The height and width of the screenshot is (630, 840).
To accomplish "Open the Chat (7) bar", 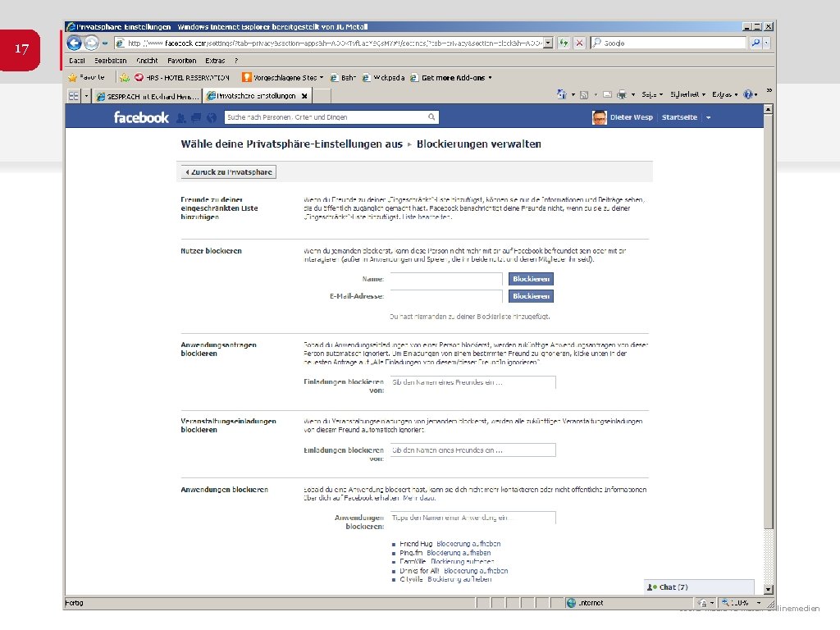I will [x=699, y=587].
